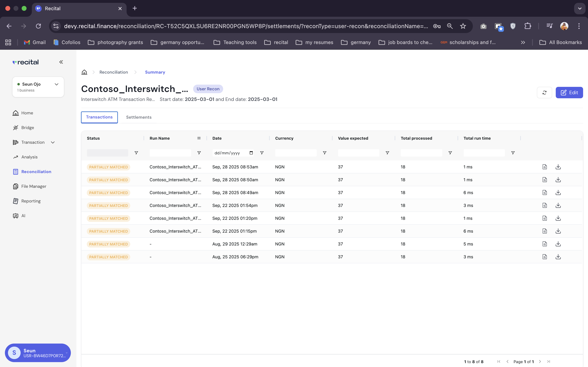
Task: Expand the Seun Ojo business dropdown
Action: tap(56, 84)
